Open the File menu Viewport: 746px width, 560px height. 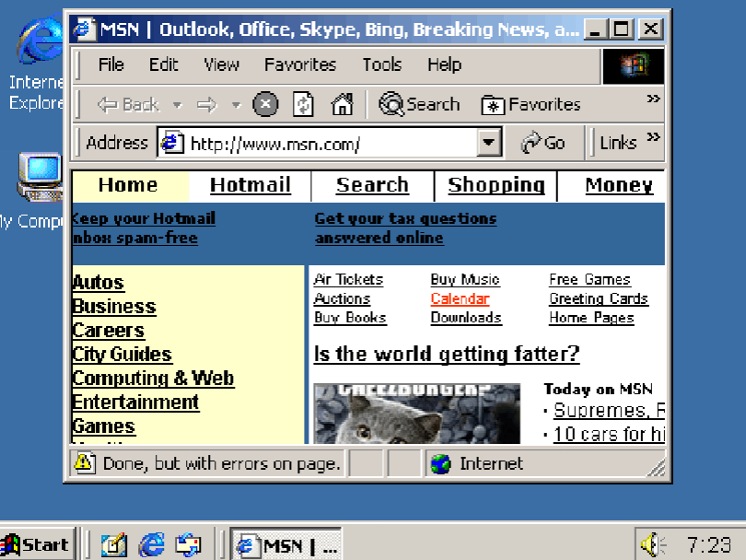click(x=111, y=64)
